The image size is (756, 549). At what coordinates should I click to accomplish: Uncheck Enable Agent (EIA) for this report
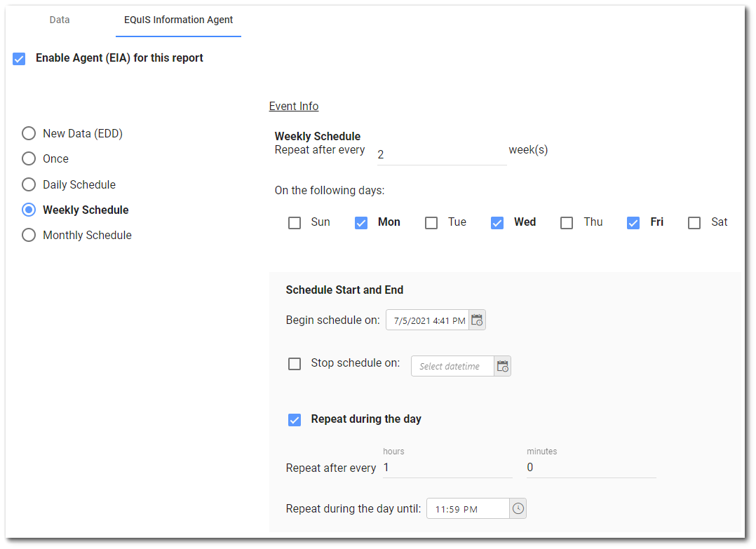(20, 59)
